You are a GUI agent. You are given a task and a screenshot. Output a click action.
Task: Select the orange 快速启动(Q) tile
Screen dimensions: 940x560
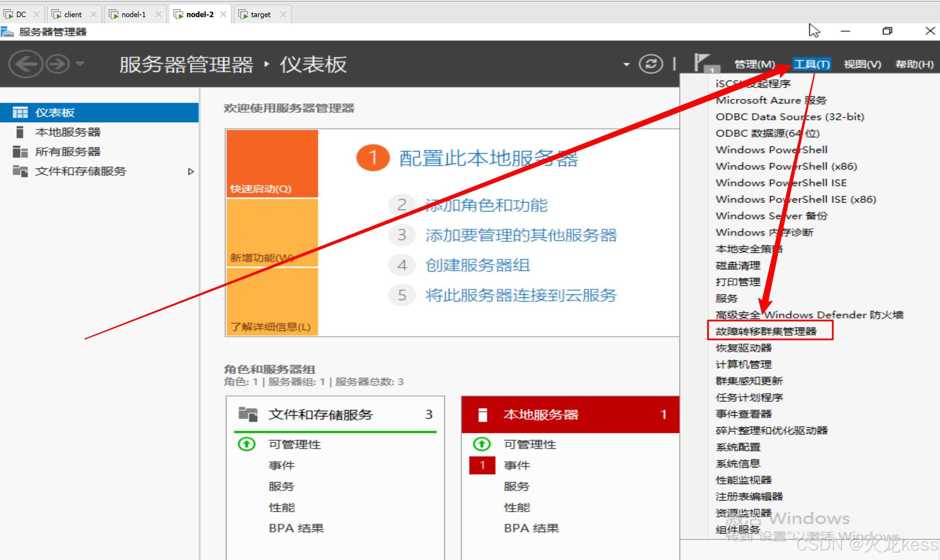pyautogui.click(x=272, y=163)
